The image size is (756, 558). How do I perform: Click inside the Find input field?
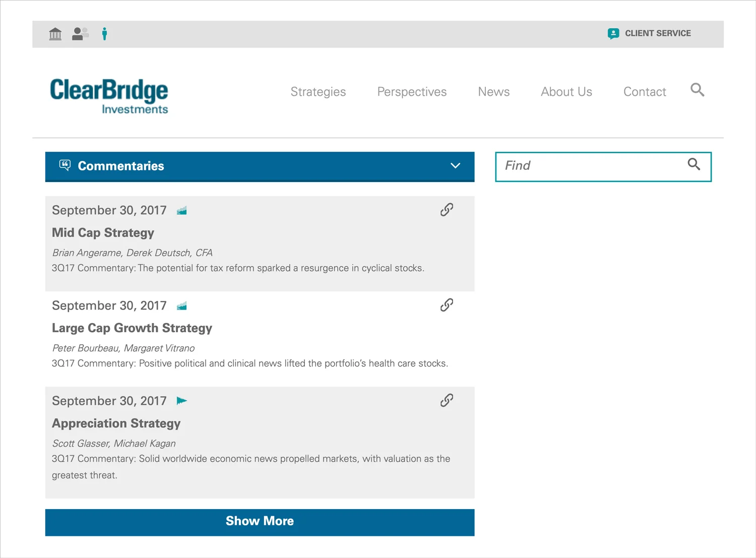tap(580, 166)
